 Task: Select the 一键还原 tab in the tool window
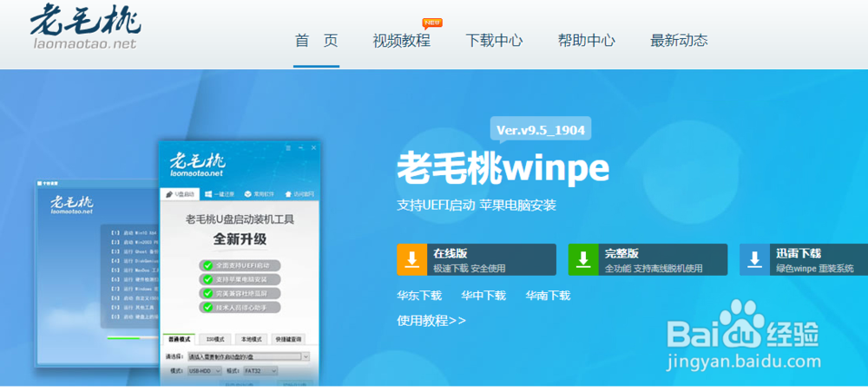tap(220, 194)
